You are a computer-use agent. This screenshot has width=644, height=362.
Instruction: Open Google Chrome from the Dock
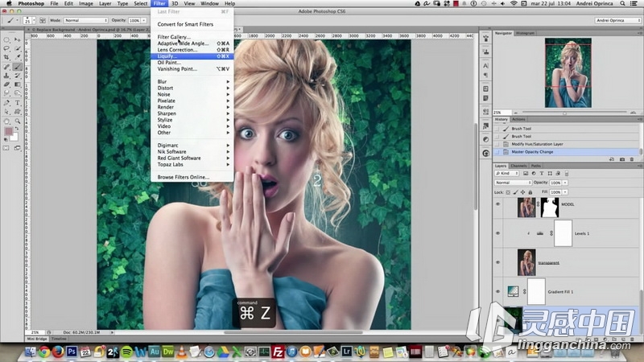44,352
